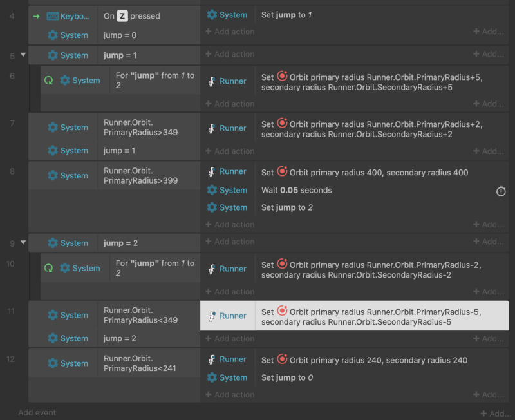The width and height of the screenshot is (515, 420).
Task: Collapse event 9 using its disclosure triangle
Action: click(23, 242)
